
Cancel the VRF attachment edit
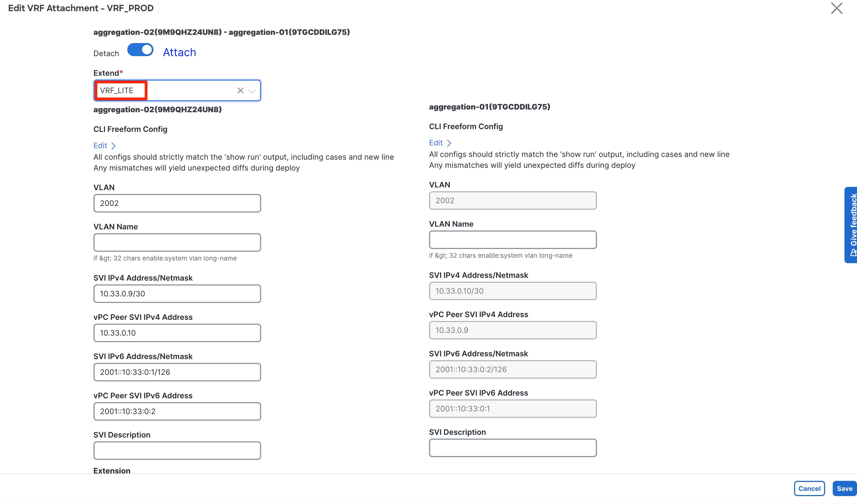809,488
